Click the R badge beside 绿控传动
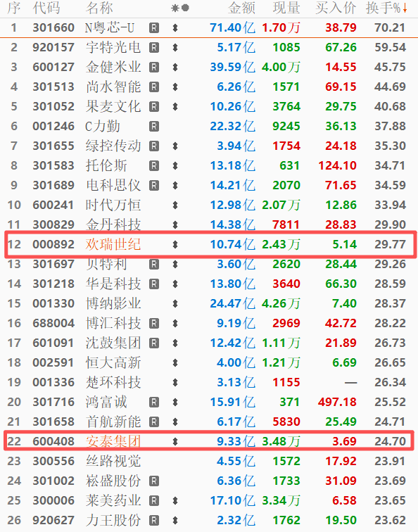Screen dimensions: 418x532 [x=154, y=146]
